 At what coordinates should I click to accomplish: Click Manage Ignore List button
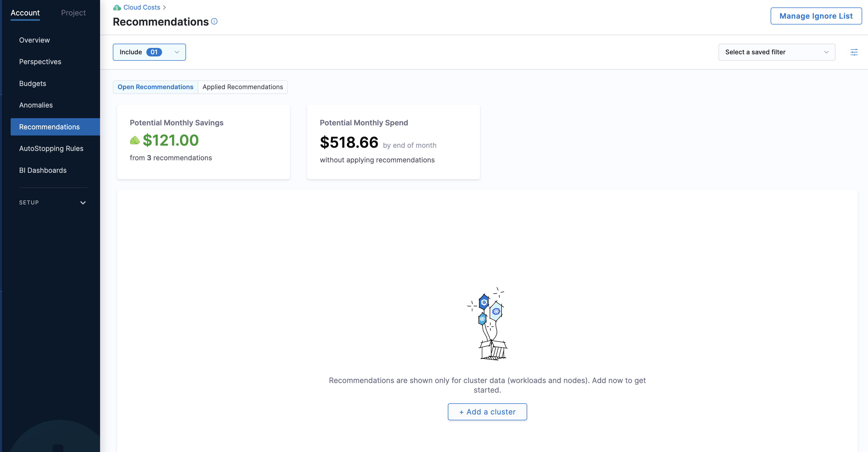click(x=816, y=16)
